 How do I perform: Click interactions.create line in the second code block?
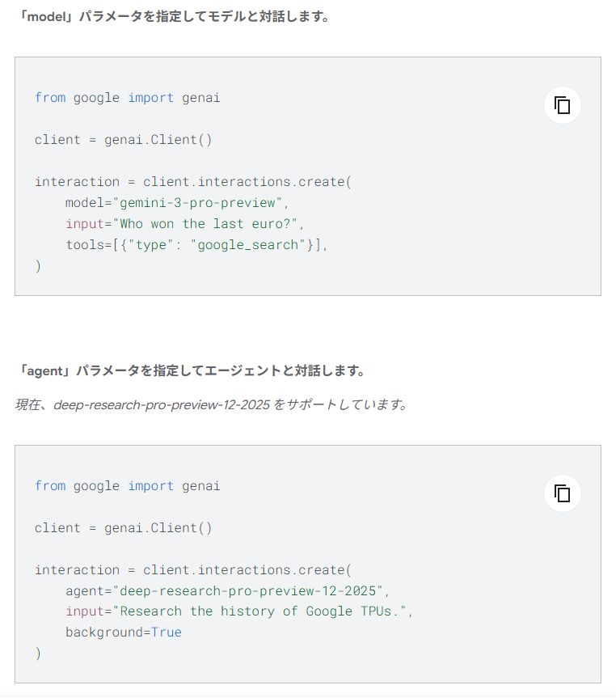pyautogui.click(x=193, y=570)
